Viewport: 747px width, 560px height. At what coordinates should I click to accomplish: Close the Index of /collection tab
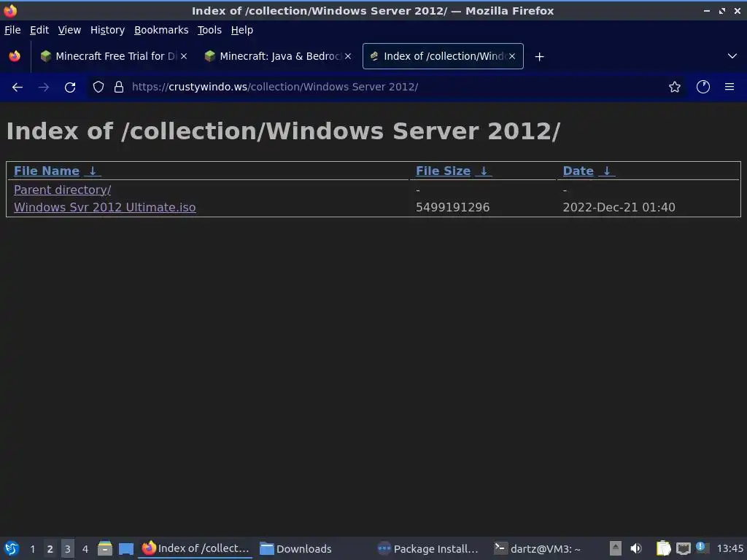512,56
